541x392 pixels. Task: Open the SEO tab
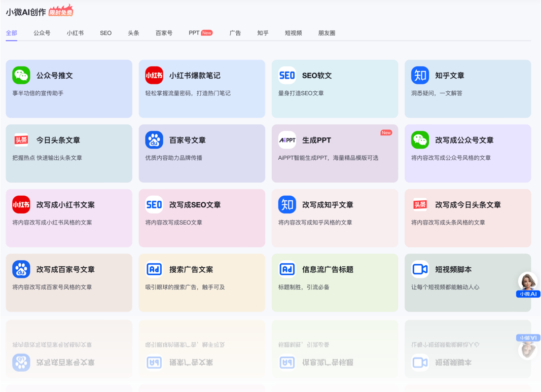[105, 33]
